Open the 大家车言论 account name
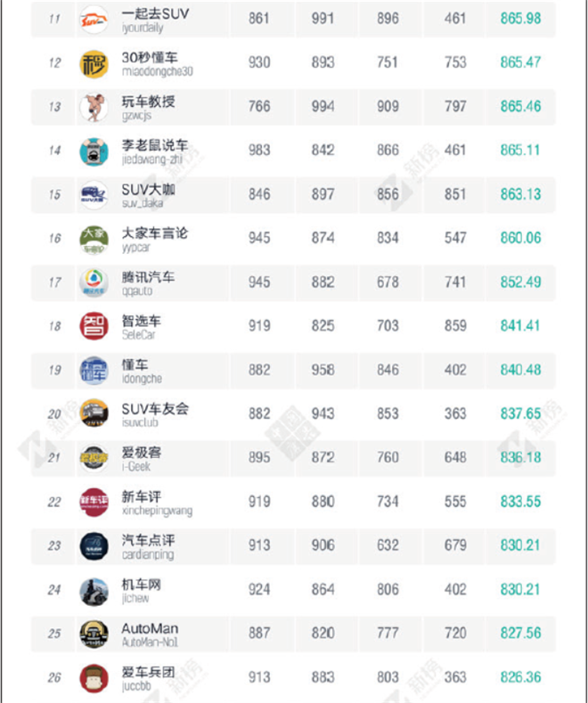Viewport: 588px width, 703px height. (x=154, y=233)
